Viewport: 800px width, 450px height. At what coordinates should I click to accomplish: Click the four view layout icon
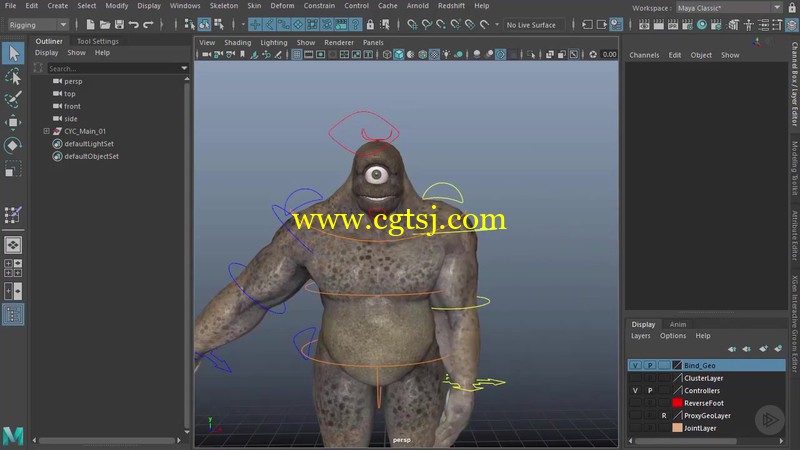pos(13,268)
